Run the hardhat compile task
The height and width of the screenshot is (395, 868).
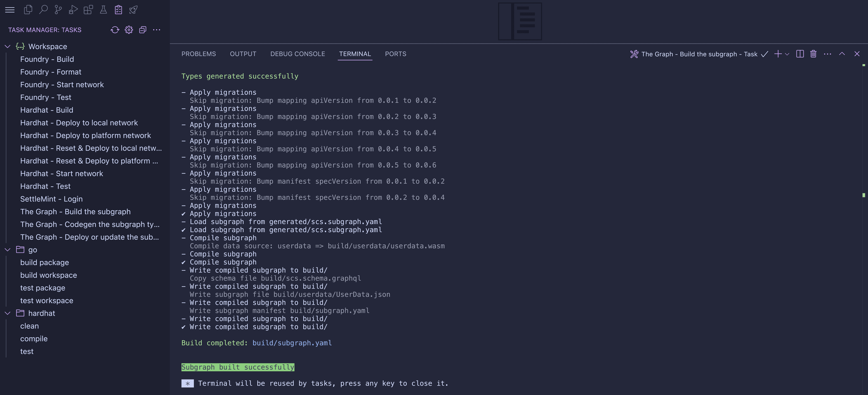click(34, 339)
